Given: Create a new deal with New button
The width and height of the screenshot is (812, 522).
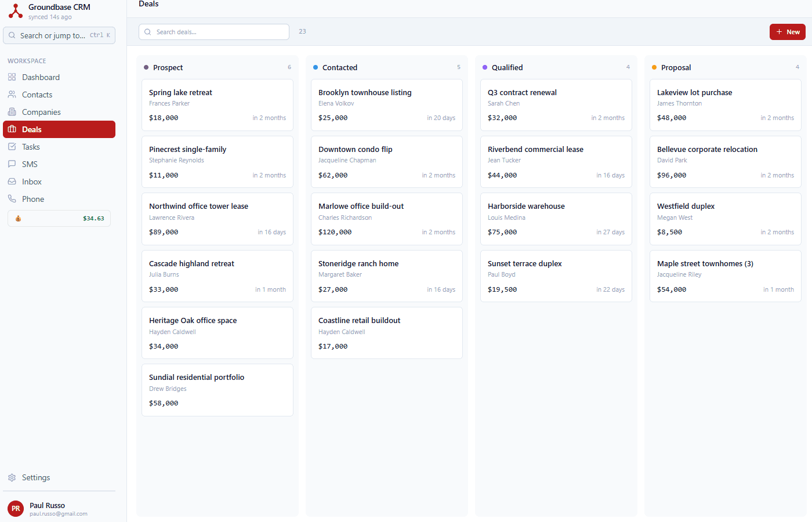Looking at the screenshot, I should 788,32.
